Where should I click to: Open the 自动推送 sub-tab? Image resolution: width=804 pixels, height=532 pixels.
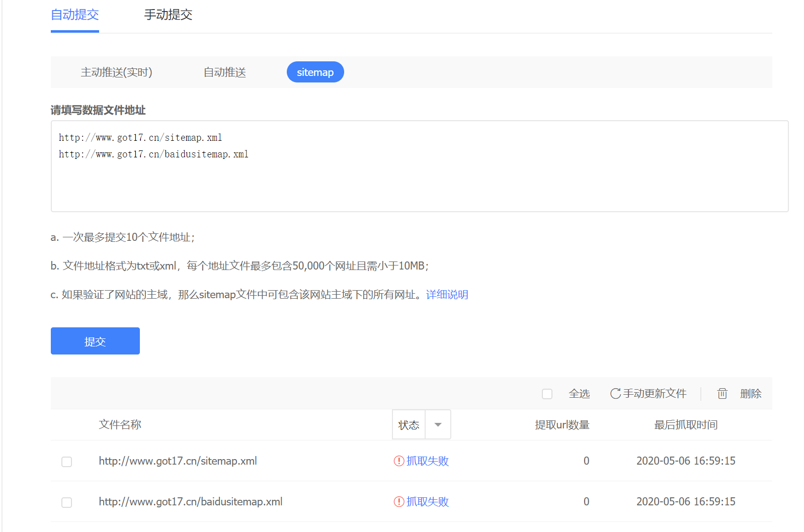[224, 72]
